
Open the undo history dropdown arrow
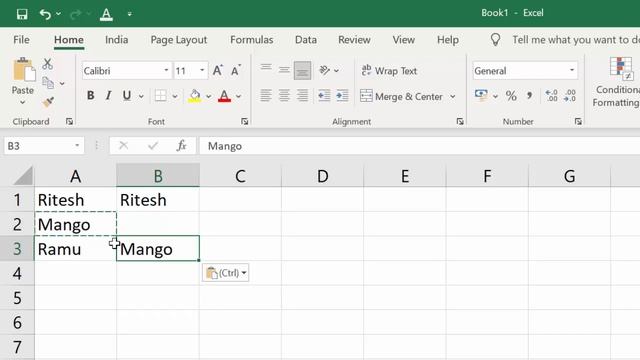pyautogui.click(x=58, y=14)
